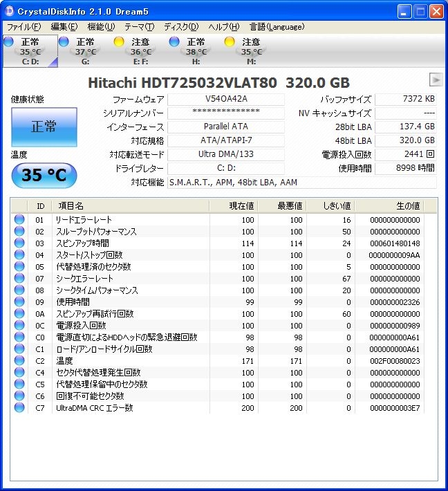Viewport: 448px width, 491px height.
Task: Select the E: F: caution disk tab
Action: click(140, 51)
